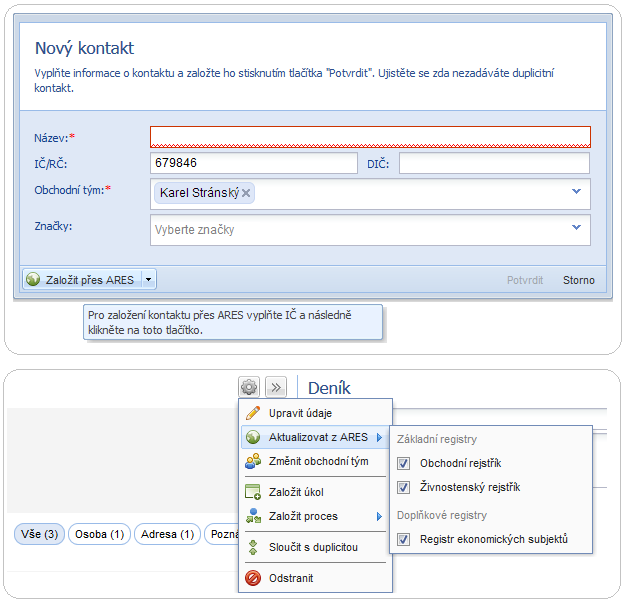Screen dimensions: 626x602
Task: Open the Značky tags dropdown
Action: [576, 228]
